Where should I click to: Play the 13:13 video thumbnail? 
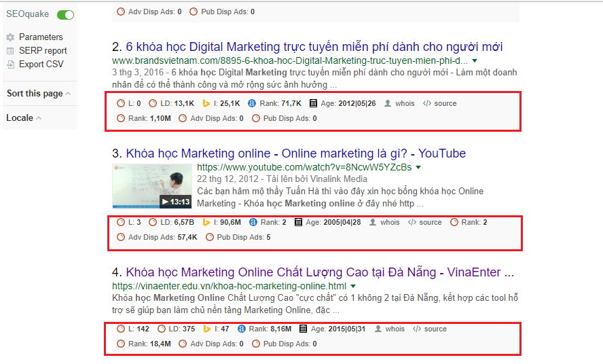click(x=152, y=186)
